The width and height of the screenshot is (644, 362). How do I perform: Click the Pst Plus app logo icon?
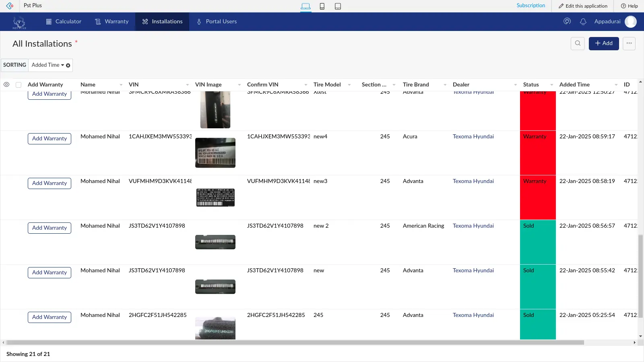click(19, 21)
